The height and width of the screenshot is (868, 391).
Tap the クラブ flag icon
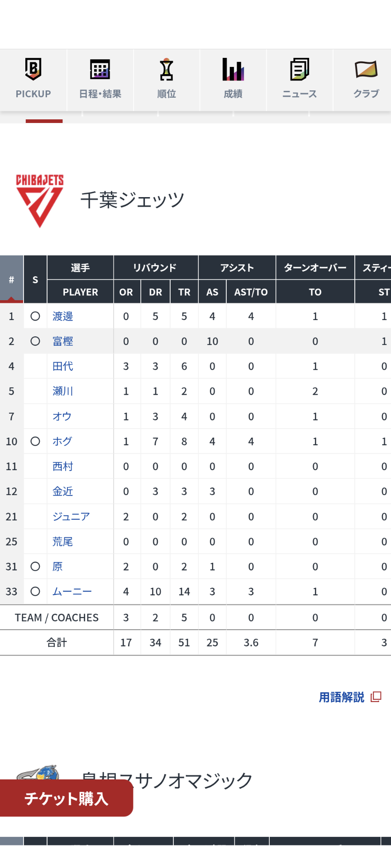coord(366,69)
